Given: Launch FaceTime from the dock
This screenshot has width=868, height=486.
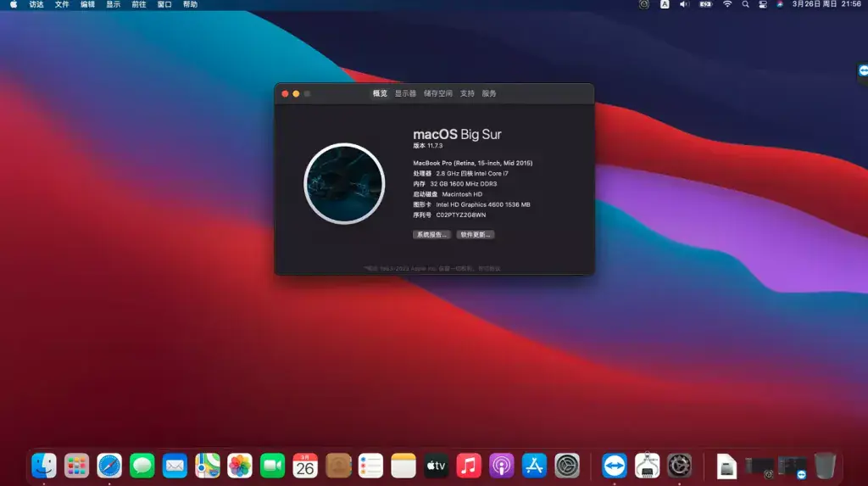Looking at the screenshot, I should pyautogui.click(x=272, y=466).
